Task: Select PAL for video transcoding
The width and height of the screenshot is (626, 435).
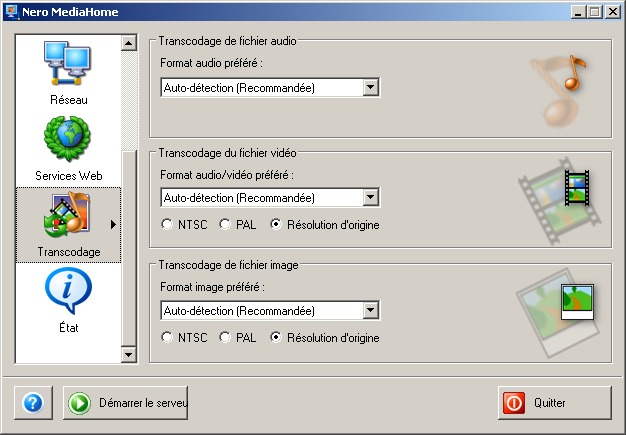Action: pos(238,225)
